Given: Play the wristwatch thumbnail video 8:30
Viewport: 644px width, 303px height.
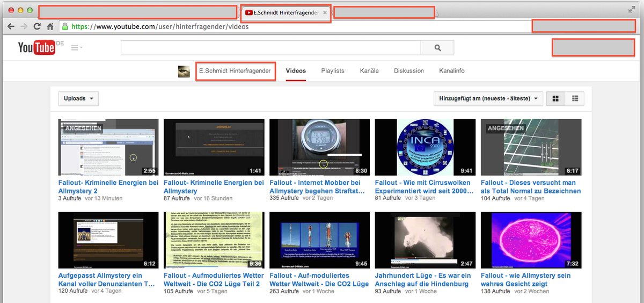Looking at the screenshot, I should coord(319,148).
